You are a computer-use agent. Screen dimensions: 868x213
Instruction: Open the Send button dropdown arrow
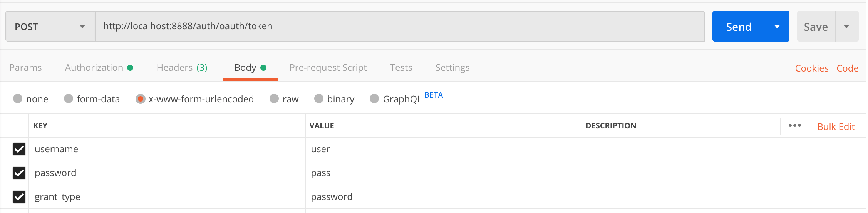coord(777,27)
